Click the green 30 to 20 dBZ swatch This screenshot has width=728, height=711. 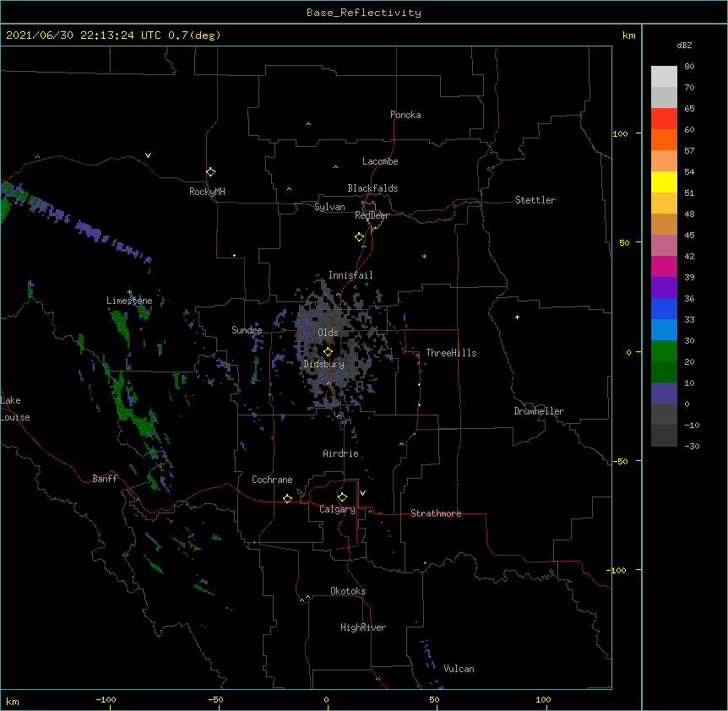tap(664, 351)
